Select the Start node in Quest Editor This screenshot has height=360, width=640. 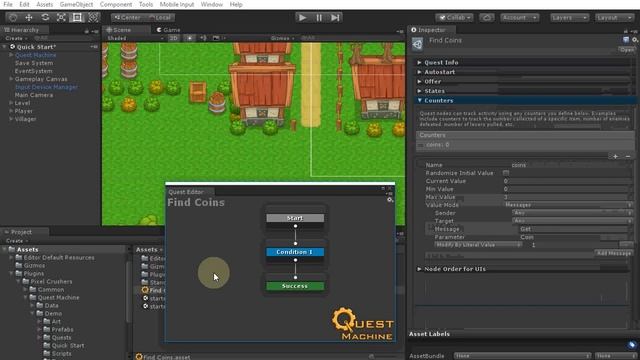pyautogui.click(x=295, y=218)
